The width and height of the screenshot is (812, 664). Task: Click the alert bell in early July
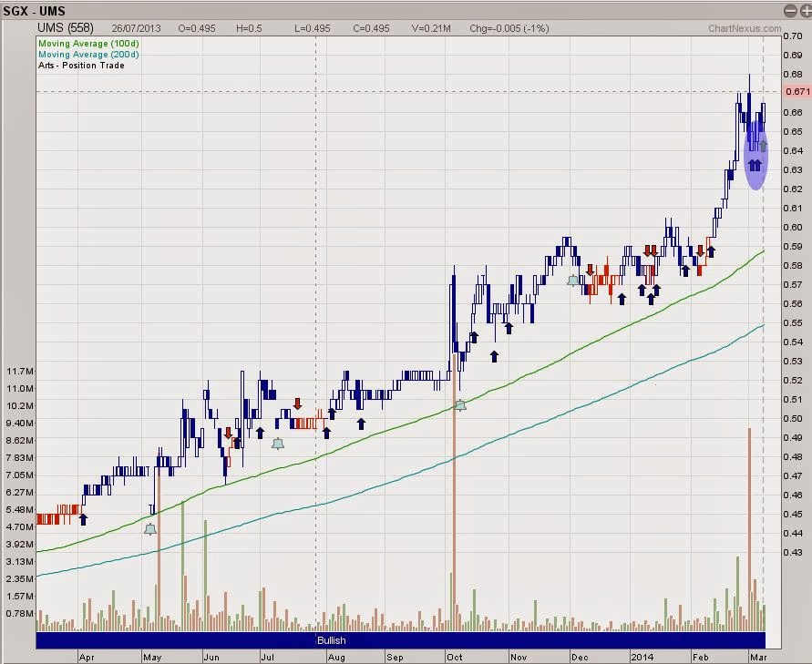(278, 443)
